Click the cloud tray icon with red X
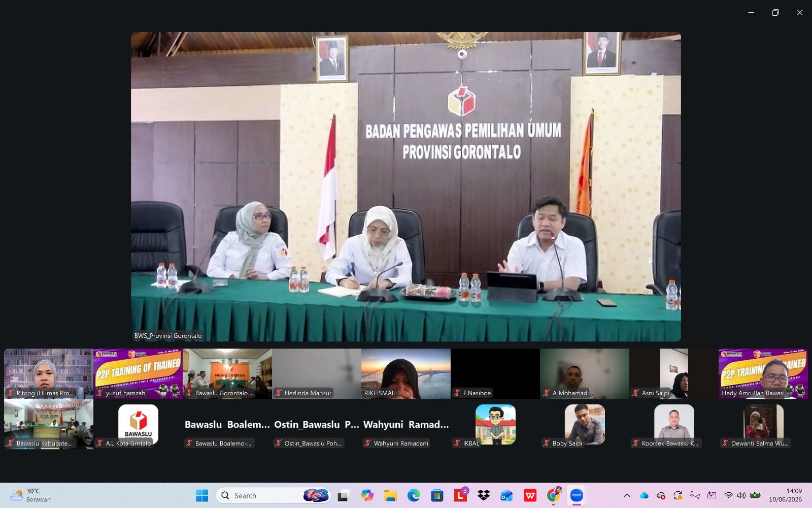Image resolution: width=812 pixels, height=508 pixels. pos(661,495)
